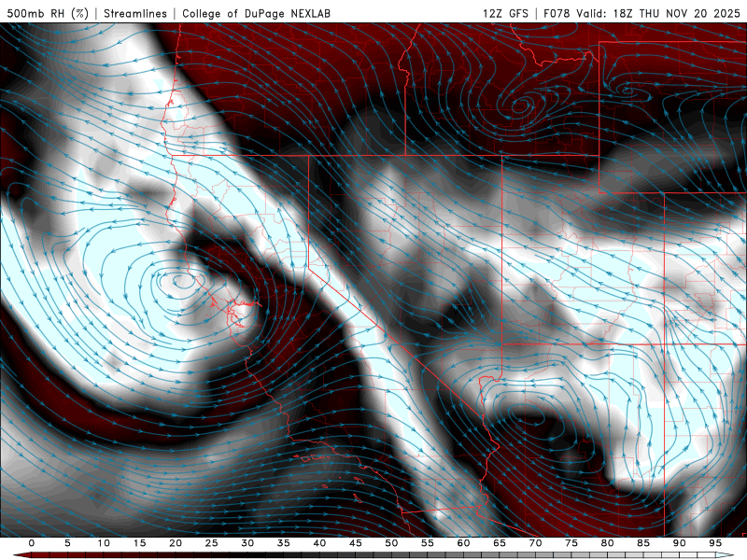Click the '85' label on the color scale

click(643, 543)
